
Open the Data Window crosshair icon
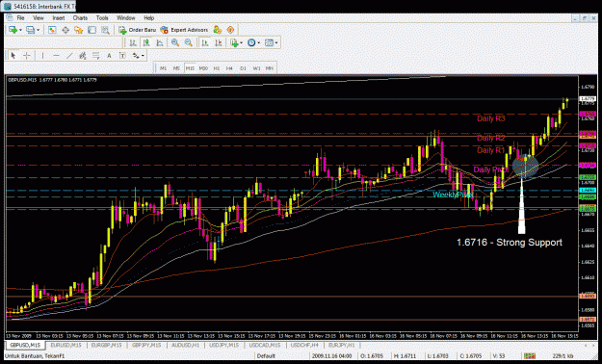click(65, 30)
